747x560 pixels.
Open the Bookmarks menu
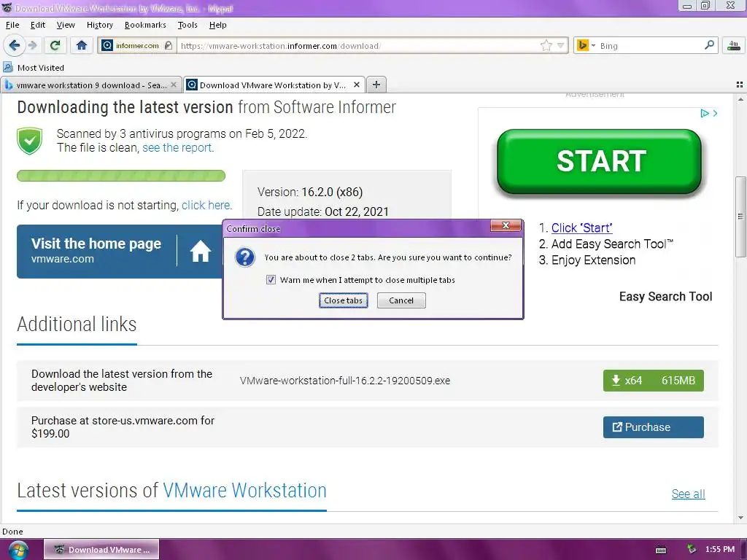pos(145,25)
